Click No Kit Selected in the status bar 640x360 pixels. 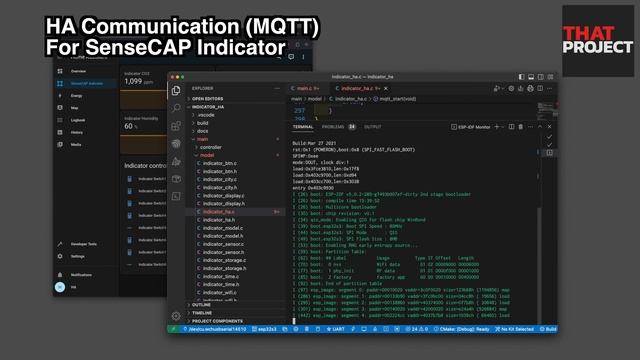[514, 329]
